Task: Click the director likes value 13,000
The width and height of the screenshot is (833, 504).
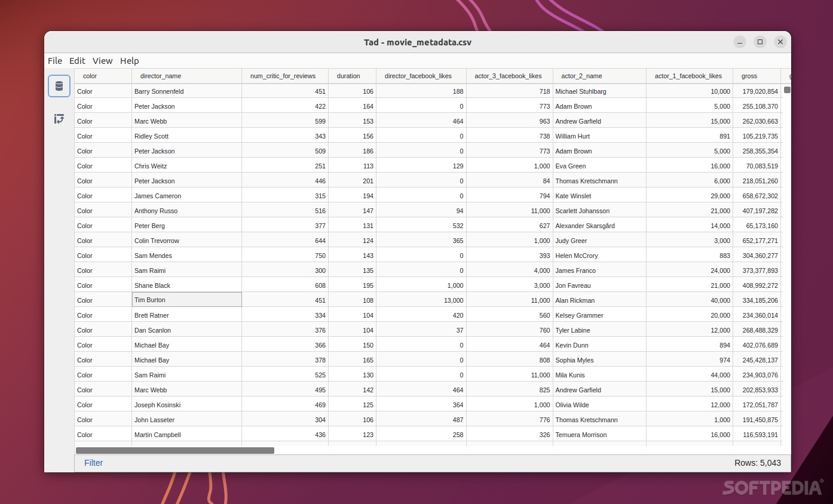Action: pos(421,300)
